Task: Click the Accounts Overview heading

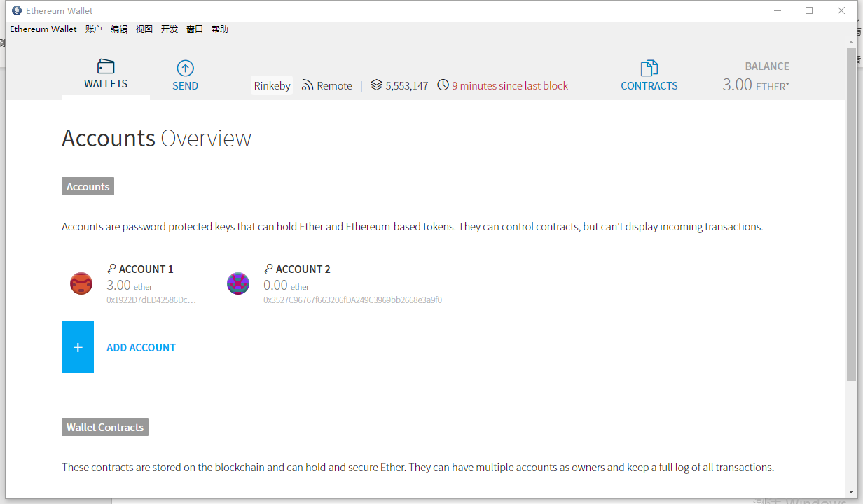Action: (156, 138)
